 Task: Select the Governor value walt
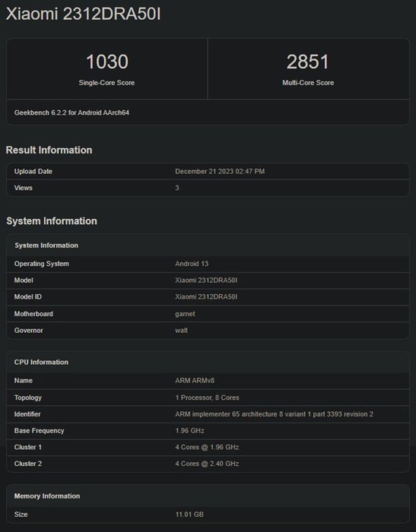point(181,331)
